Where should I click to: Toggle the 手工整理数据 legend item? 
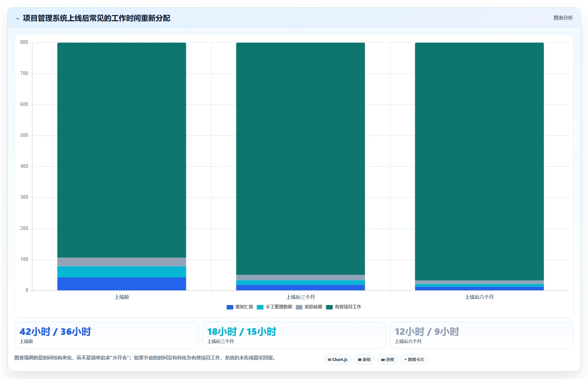click(x=274, y=307)
